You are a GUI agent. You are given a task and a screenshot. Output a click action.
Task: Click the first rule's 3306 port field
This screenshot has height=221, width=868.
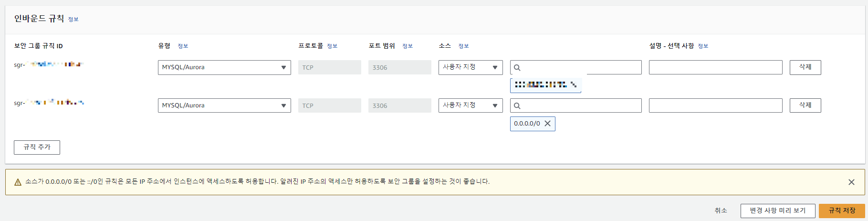[x=400, y=67]
